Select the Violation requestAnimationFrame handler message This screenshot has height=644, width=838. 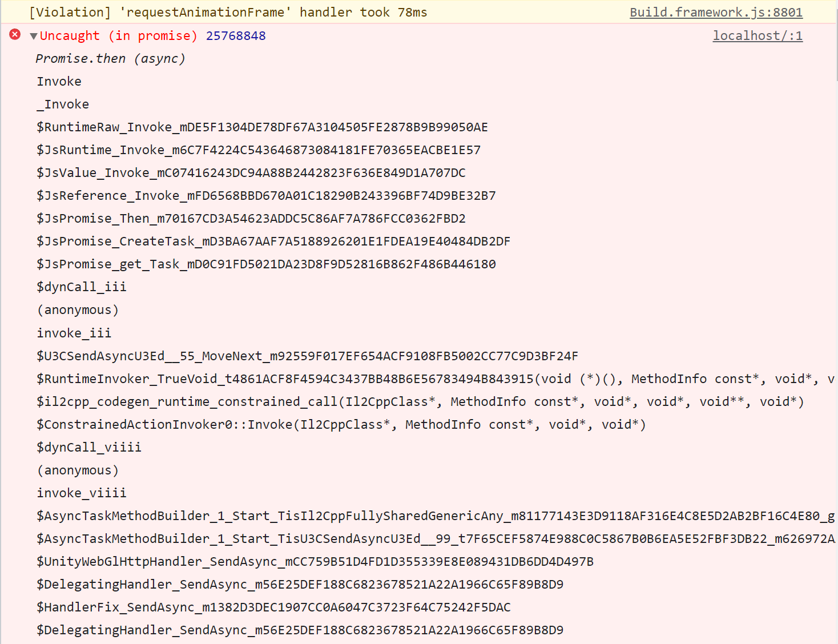coord(228,13)
